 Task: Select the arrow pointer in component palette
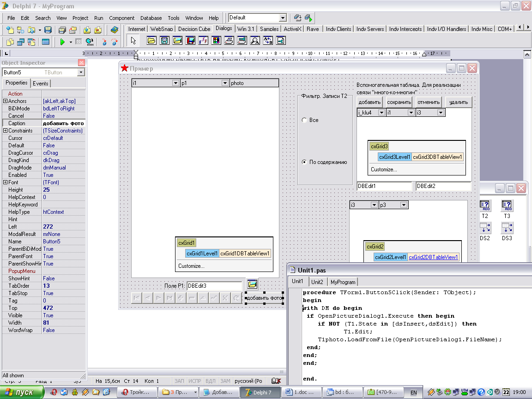point(133,41)
